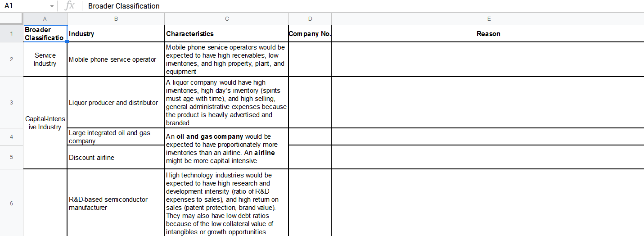
Task: Select row 2 header
Action: (11, 59)
